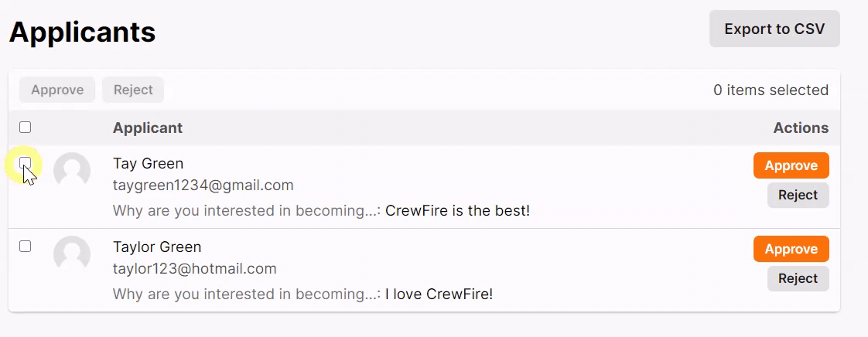The width and height of the screenshot is (868, 337).
Task: Click the 'CrewFire is the best!' answer text
Action: [x=458, y=211]
